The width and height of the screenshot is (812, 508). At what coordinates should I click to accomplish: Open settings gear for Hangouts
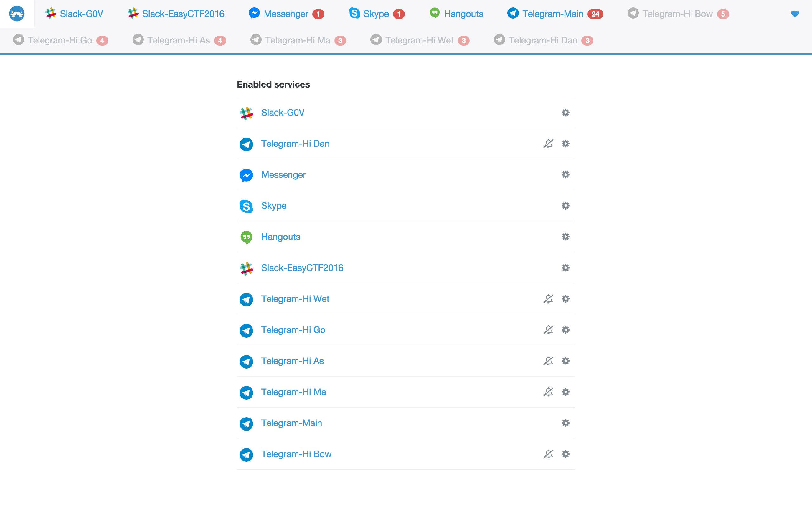[565, 237]
